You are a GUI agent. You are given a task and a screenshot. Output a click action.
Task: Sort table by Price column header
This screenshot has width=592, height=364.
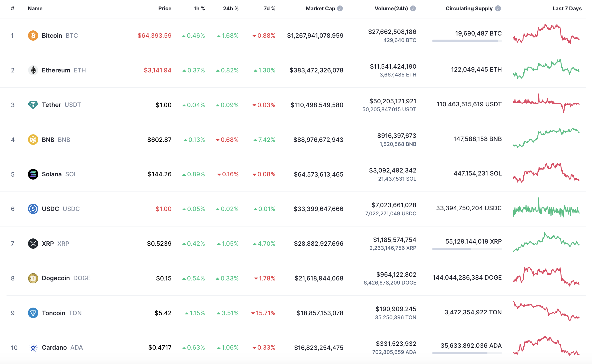(165, 8)
